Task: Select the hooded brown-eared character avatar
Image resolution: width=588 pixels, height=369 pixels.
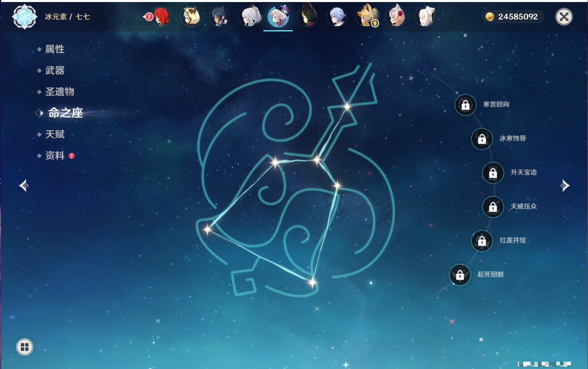Action: [191, 17]
